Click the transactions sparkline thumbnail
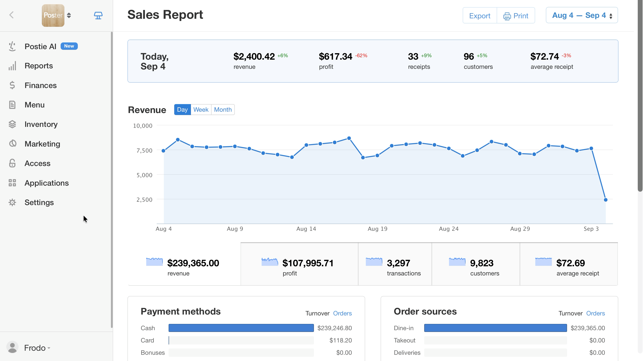This screenshot has height=361, width=644. click(x=374, y=262)
